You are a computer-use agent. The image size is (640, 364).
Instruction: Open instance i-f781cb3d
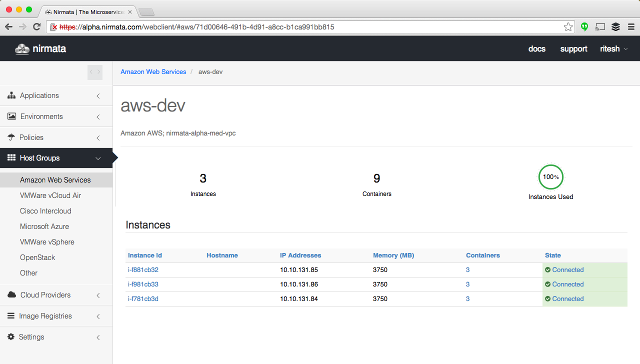143,299
